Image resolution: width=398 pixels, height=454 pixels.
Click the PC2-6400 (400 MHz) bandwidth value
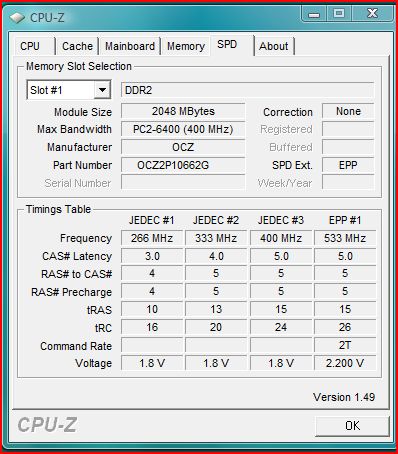click(183, 129)
